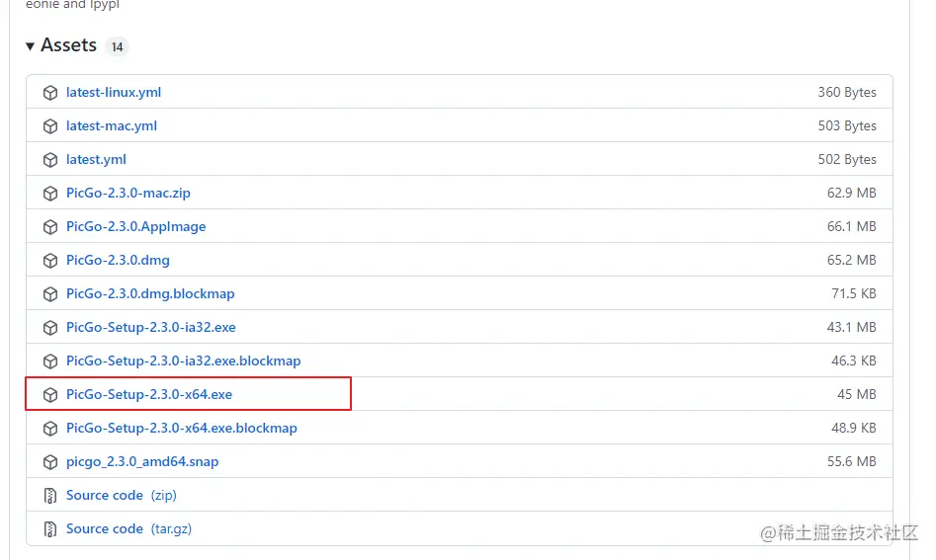This screenshot has width=936, height=560.
Task: Click the 62.9 MB file size
Action: [852, 193]
